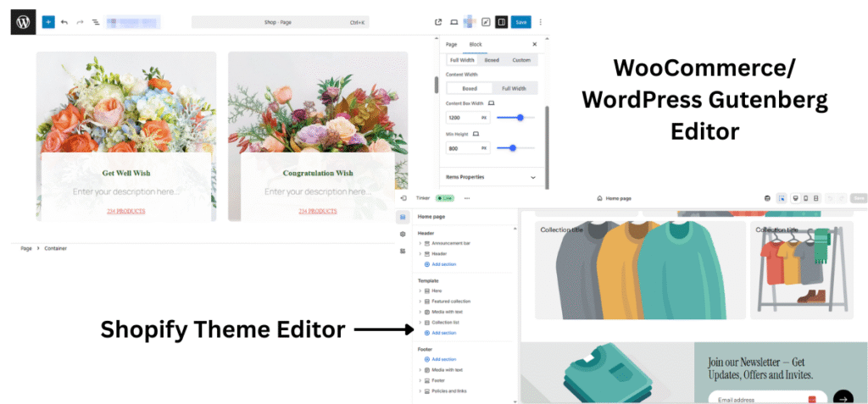
Task: Select the Full Width layout option
Action: [462, 60]
